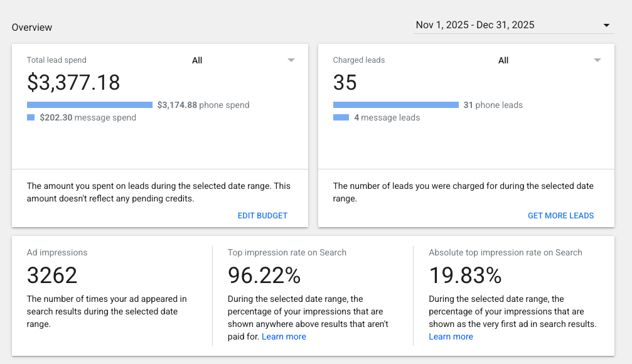This screenshot has height=364, width=632.
Task: Click the $3,377.18 total spend figure
Action: pyautogui.click(x=73, y=82)
